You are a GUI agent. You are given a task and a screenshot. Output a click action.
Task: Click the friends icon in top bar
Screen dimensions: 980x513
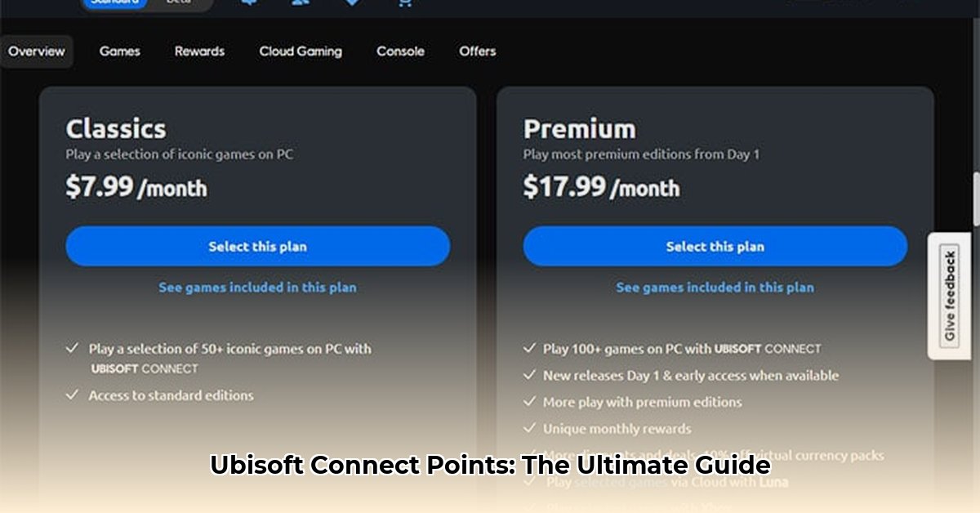[x=300, y=2]
